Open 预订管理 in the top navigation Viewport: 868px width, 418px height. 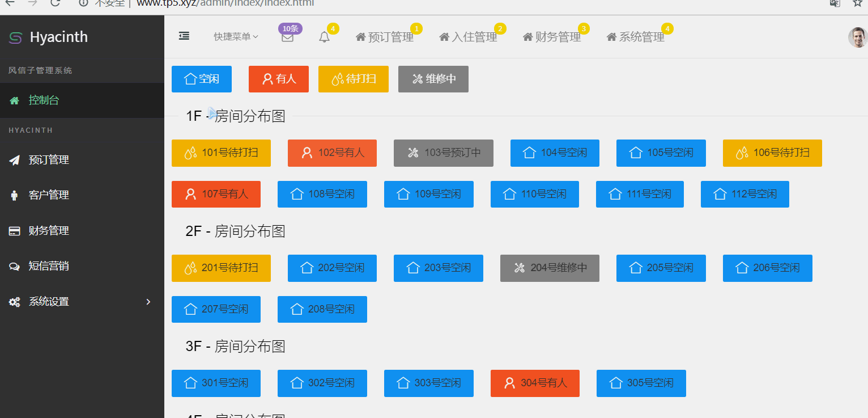(385, 37)
